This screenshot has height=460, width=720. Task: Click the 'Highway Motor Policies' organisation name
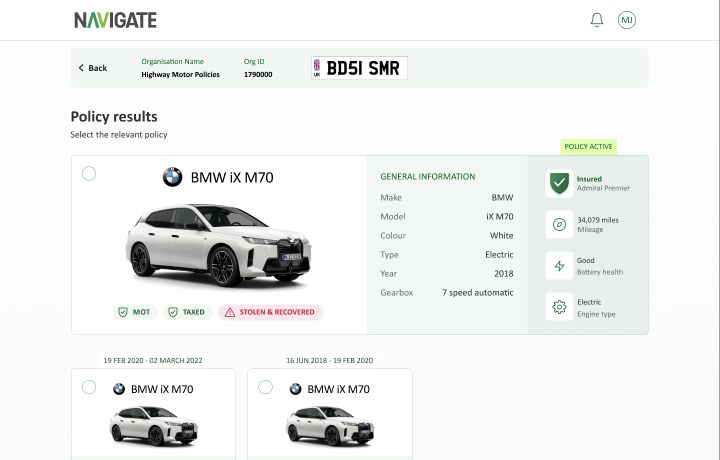point(180,74)
